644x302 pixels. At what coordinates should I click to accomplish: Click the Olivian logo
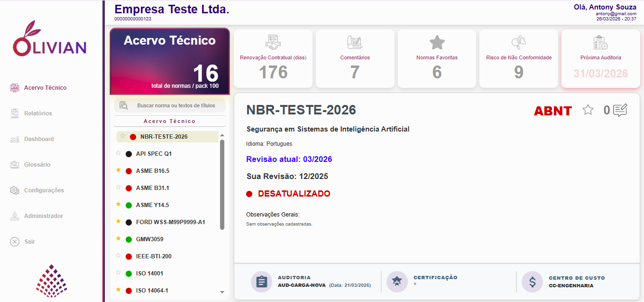tap(50, 38)
